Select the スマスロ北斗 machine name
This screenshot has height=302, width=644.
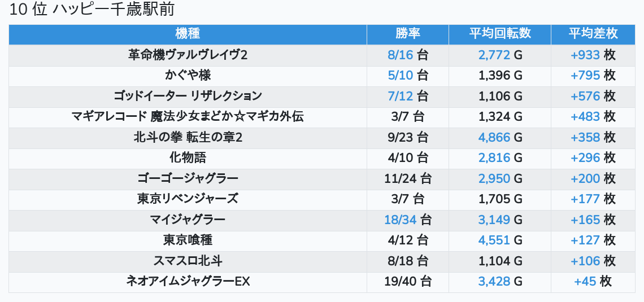[x=188, y=261]
